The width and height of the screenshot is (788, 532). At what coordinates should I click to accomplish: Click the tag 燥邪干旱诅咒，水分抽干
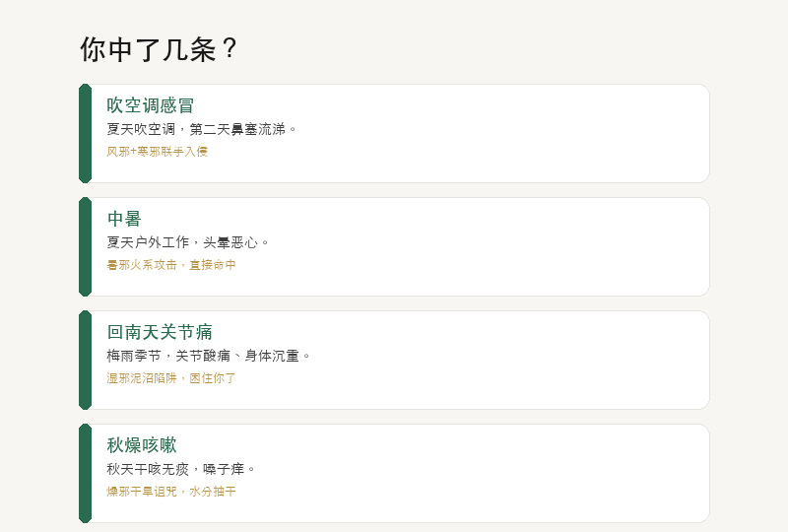pos(171,491)
